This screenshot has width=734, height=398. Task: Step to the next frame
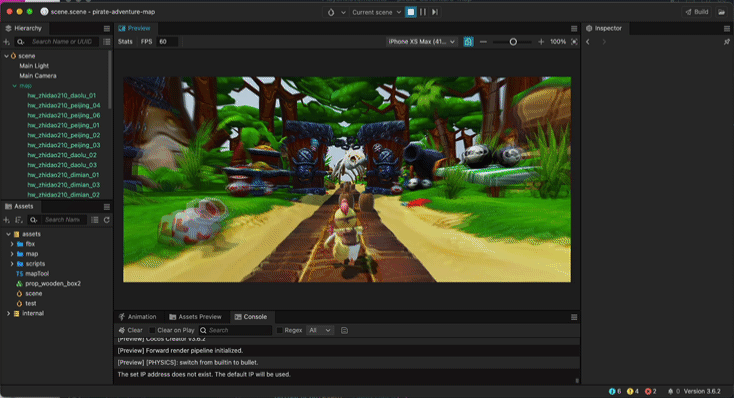click(x=435, y=12)
